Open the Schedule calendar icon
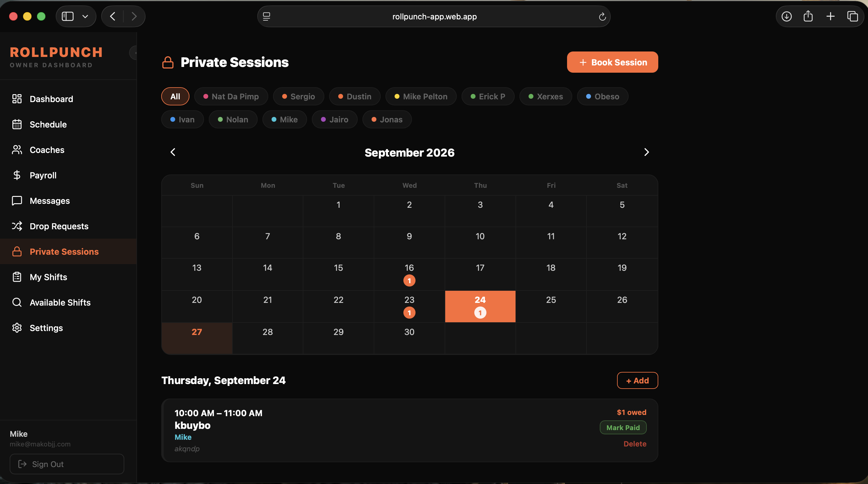 (17, 124)
